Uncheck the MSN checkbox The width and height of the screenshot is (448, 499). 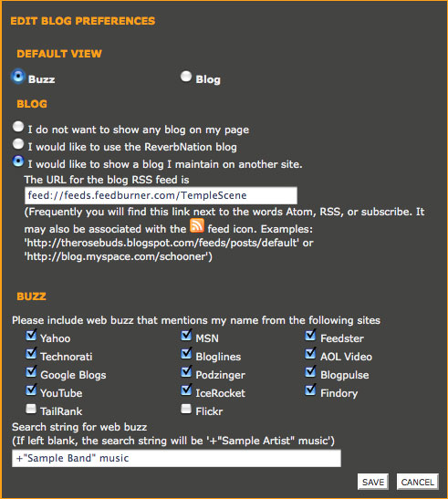[x=186, y=335]
